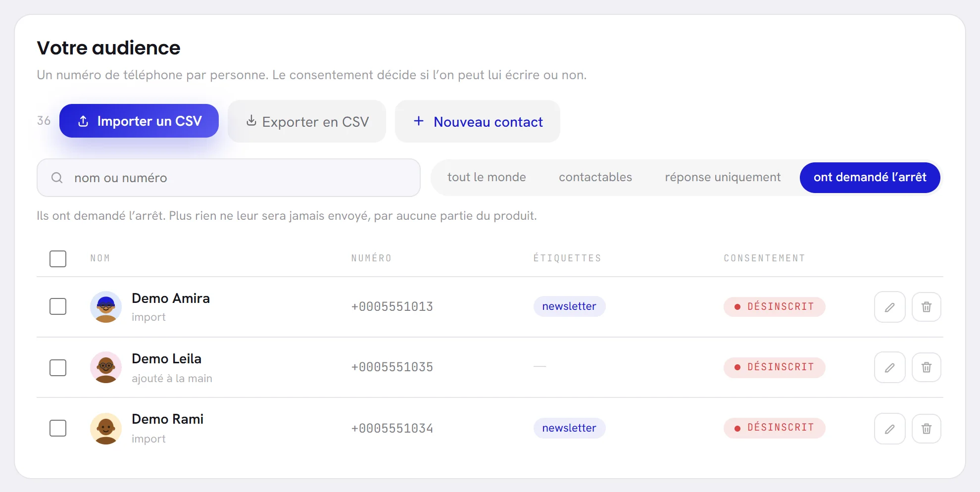This screenshot has width=980, height=492.
Task: Select the "ont demandé l'arrêt" filter
Action: click(870, 177)
